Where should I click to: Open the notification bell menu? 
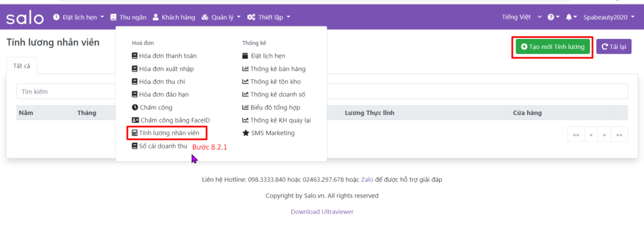click(571, 17)
